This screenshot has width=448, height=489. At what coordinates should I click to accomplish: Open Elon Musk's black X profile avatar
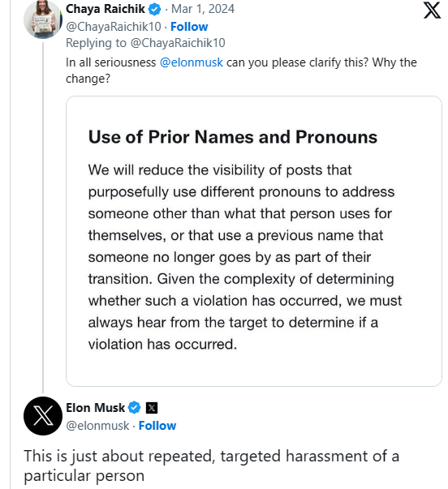pos(43,416)
